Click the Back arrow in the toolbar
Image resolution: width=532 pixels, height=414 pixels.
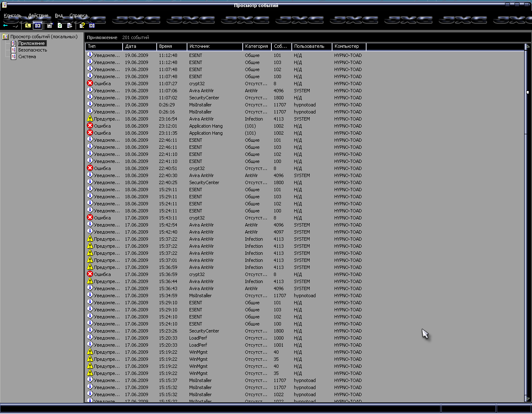5,25
